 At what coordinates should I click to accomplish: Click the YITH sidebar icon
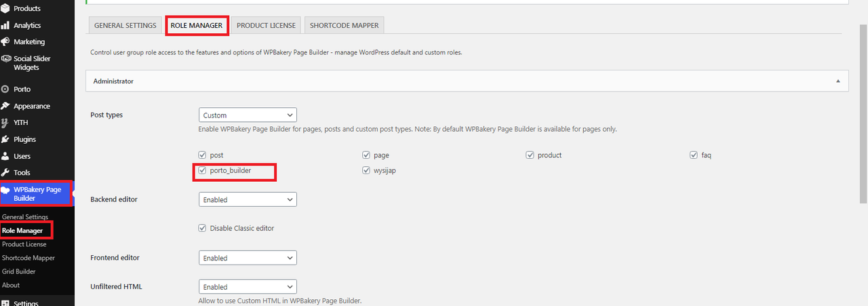[5, 123]
